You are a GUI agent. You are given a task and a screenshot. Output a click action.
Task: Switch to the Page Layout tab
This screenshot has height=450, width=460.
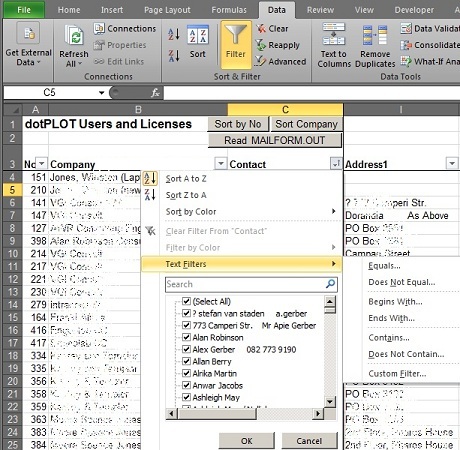pos(167,10)
